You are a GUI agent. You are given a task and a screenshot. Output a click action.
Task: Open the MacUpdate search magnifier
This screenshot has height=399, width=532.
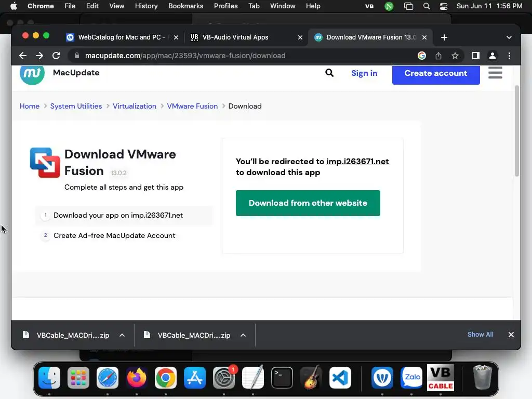coord(329,73)
